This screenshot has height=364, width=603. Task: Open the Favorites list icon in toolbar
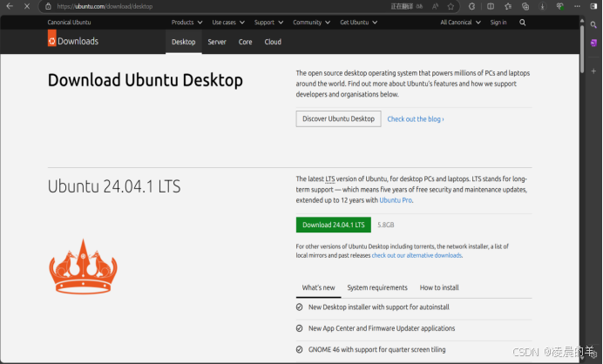click(x=508, y=6)
